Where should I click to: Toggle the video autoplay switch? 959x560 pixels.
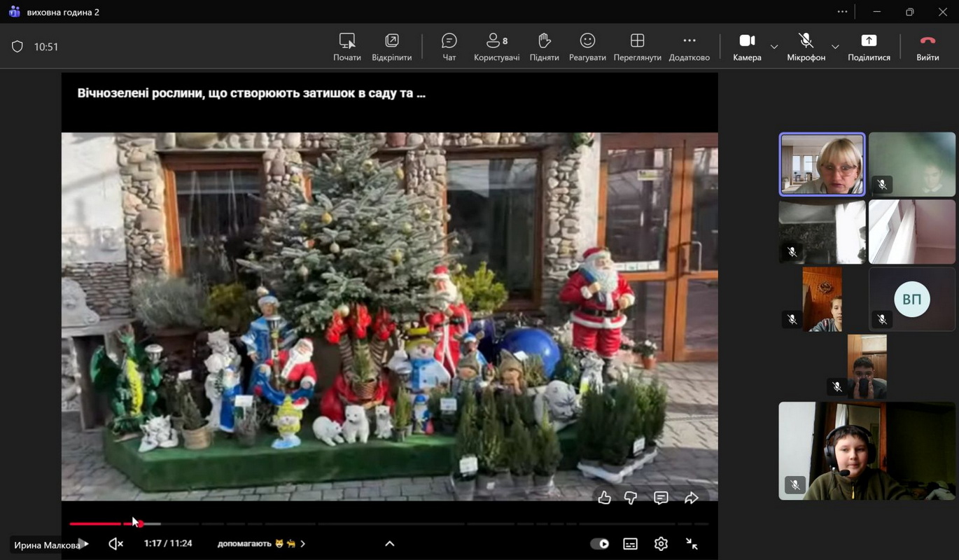coord(600,544)
